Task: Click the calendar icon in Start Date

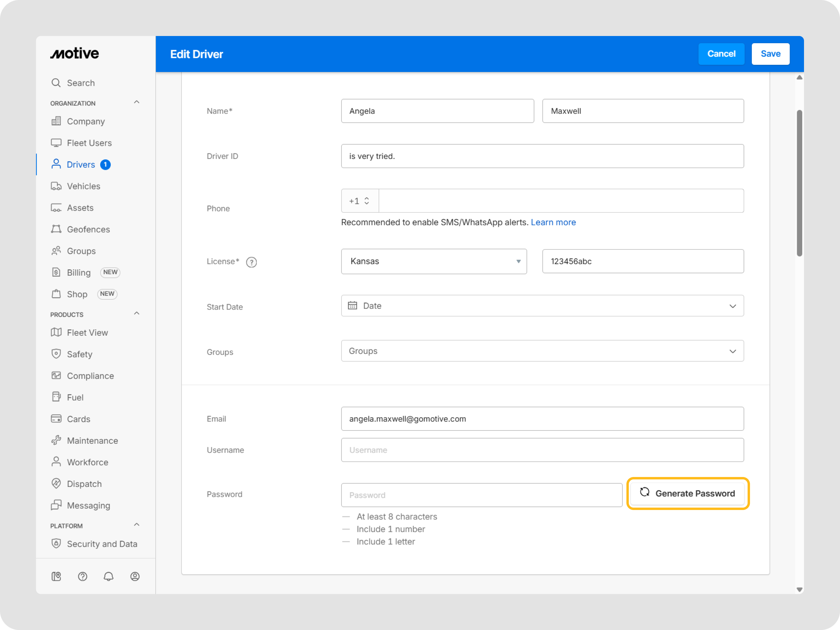Action: click(x=352, y=306)
